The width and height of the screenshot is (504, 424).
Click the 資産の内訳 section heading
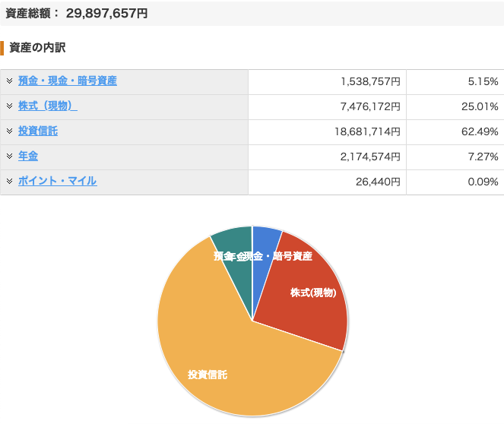[37, 48]
